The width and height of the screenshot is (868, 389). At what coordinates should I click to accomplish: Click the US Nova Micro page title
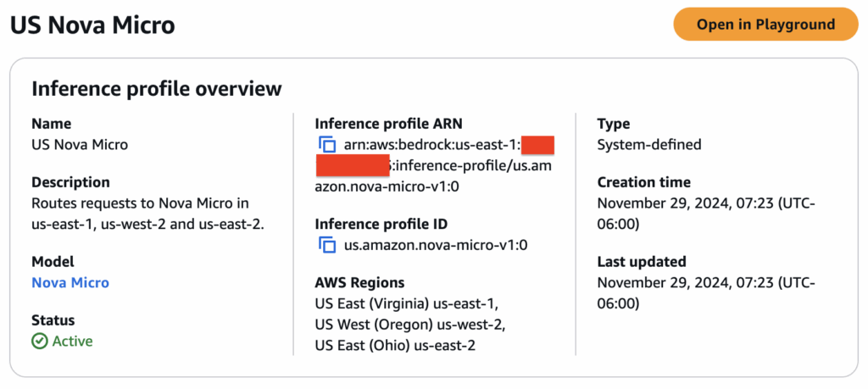(92, 25)
